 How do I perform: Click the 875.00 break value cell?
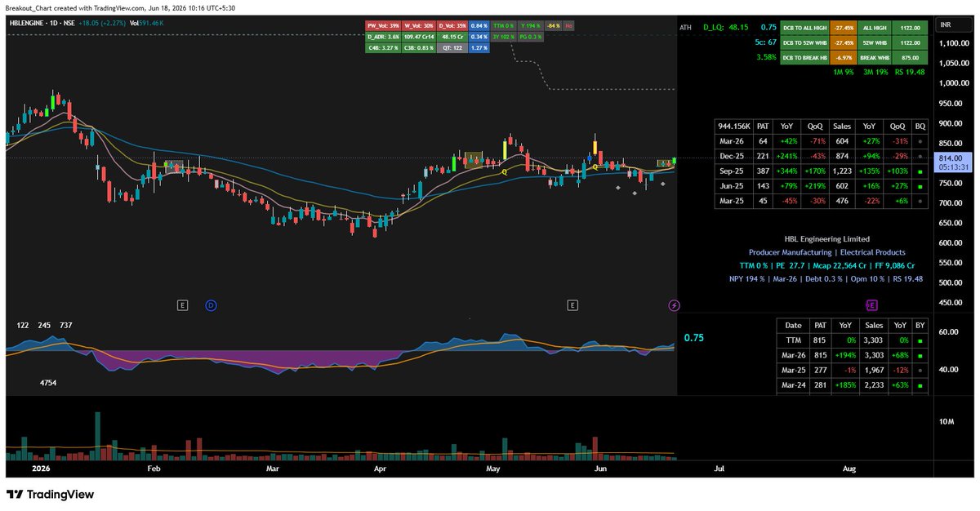click(x=911, y=58)
